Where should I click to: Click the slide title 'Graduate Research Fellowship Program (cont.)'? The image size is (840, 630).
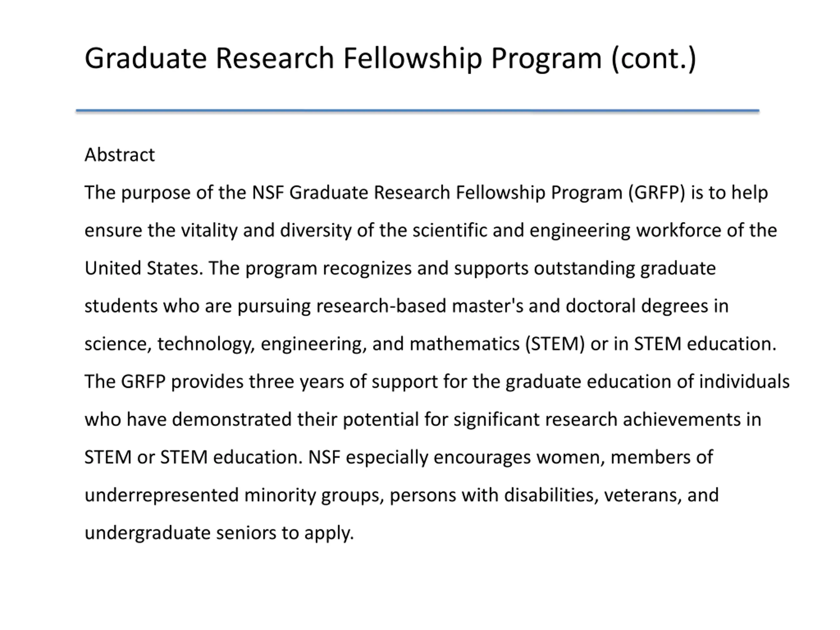pyautogui.click(x=390, y=58)
